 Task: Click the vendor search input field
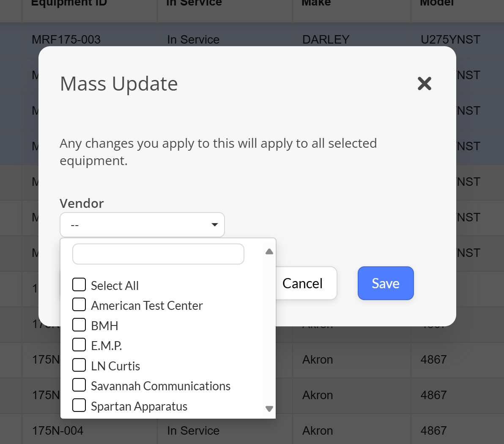point(158,254)
